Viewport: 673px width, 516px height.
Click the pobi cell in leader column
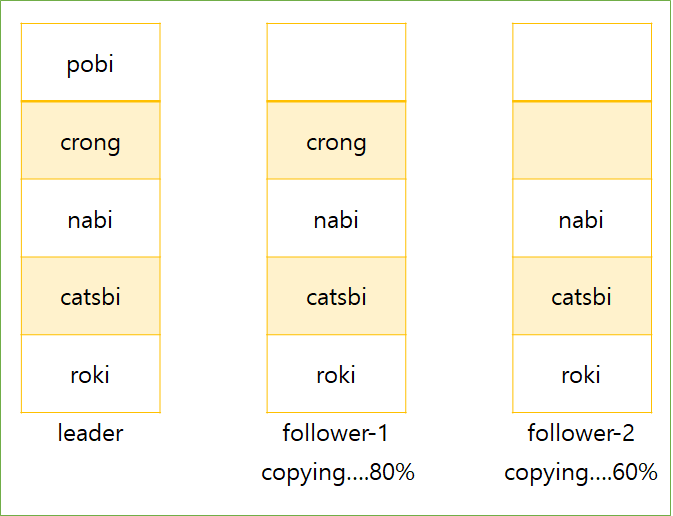point(91,62)
